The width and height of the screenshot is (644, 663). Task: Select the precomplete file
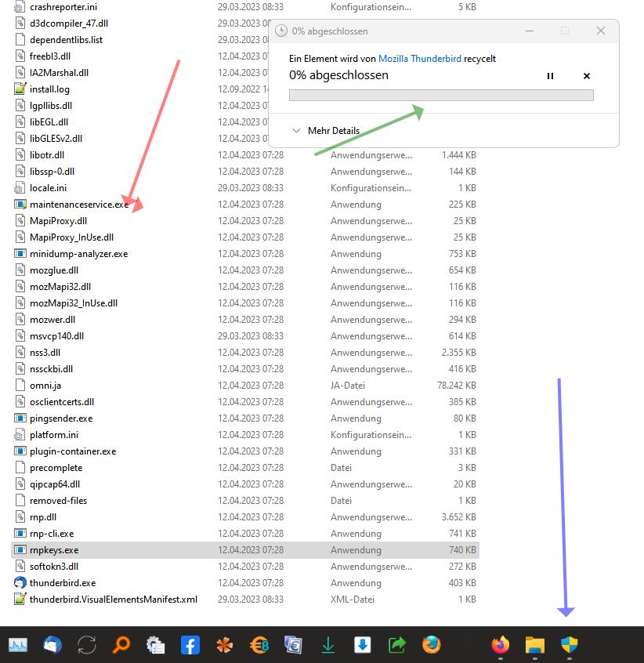(x=56, y=468)
